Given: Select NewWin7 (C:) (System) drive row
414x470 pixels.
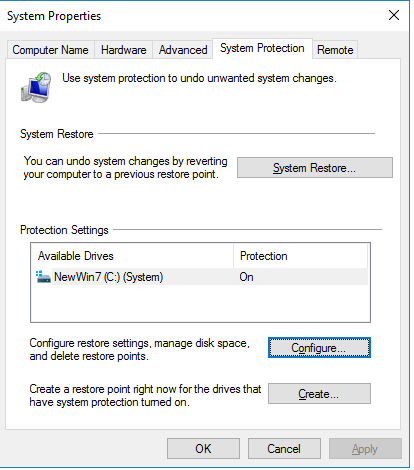Looking at the screenshot, I should (x=201, y=277).
